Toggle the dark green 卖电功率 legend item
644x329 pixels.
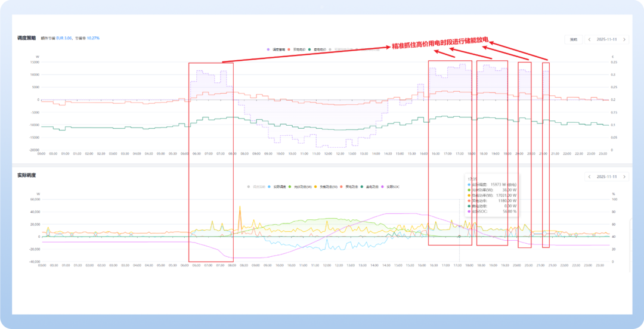pos(372,187)
